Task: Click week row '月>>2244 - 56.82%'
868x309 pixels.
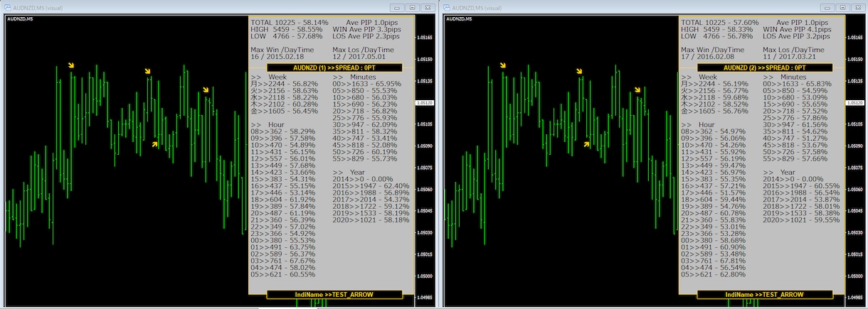Action: coord(284,84)
